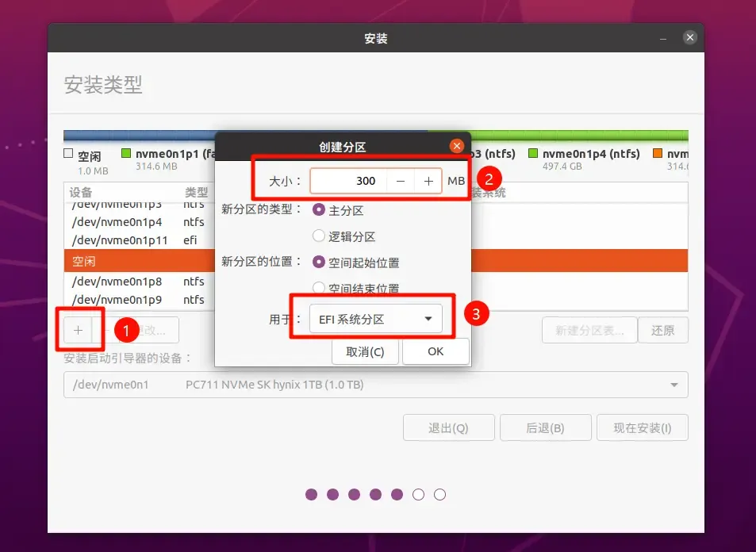
Task: Select the highlighted 空闲 row in table
Action: 375,261
